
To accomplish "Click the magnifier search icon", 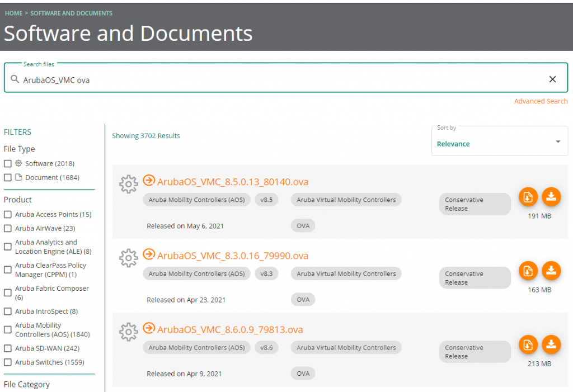I will (15, 79).
